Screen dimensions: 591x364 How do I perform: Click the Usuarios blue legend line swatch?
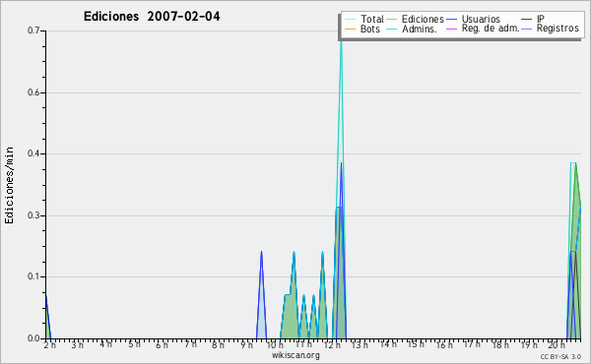point(451,20)
